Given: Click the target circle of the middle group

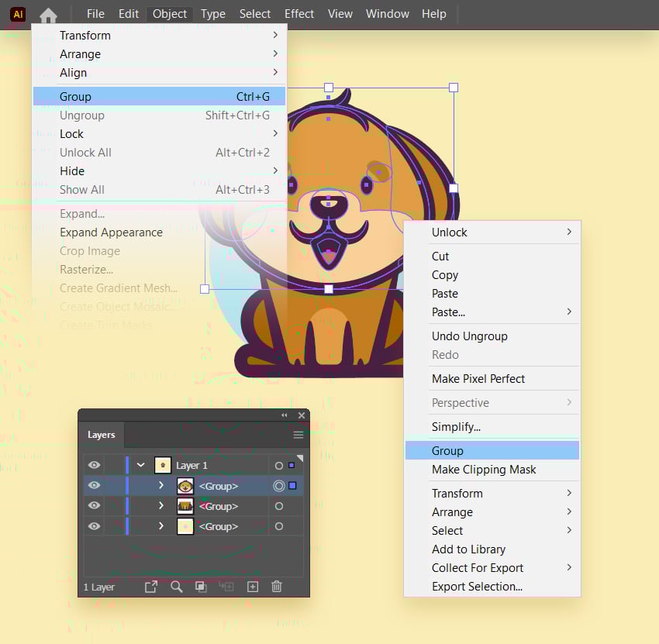Looking at the screenshot, I should click(279, 506).
